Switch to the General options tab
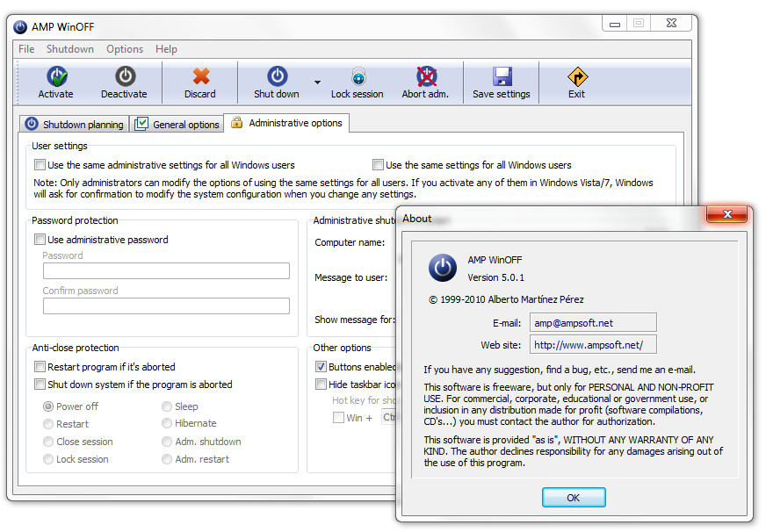The height and width of the screenshot is (532, 766). [177, 124]
